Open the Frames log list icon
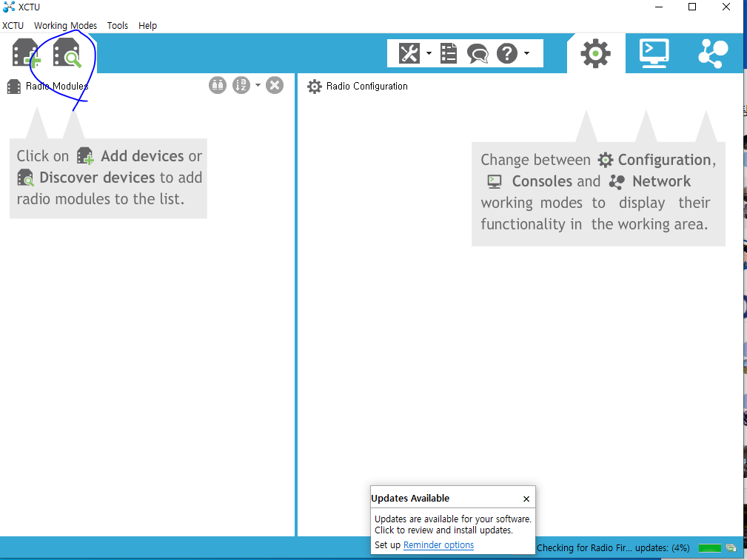Viewport: 747px width, 560px height. 449,53
